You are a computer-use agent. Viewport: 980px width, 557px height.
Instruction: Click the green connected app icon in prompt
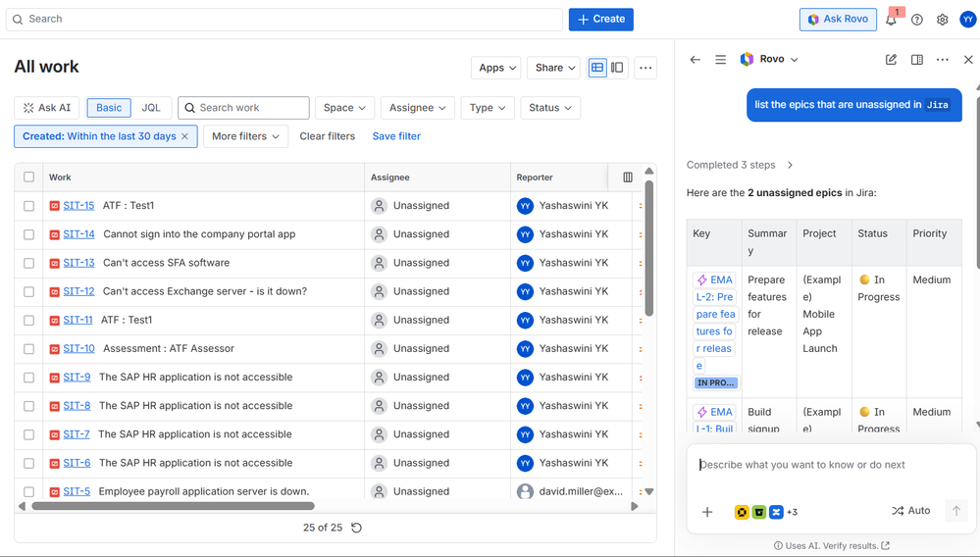coord(758,512)
